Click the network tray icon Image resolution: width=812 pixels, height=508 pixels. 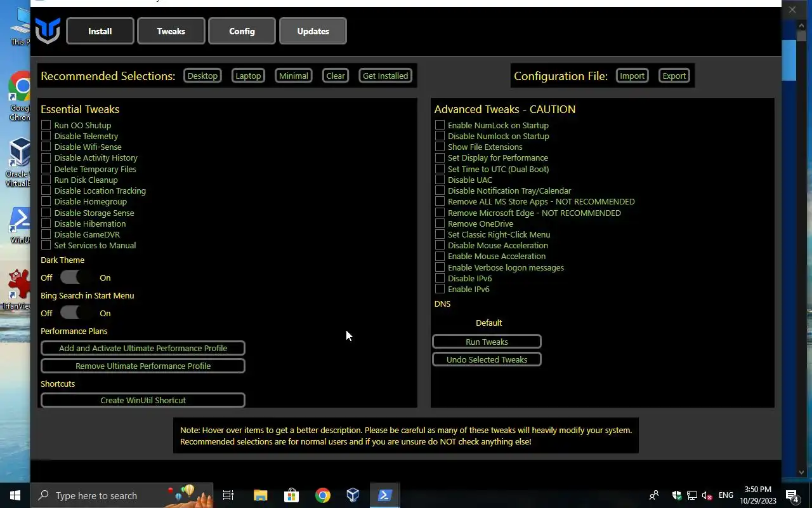click(x=692, y=495)
